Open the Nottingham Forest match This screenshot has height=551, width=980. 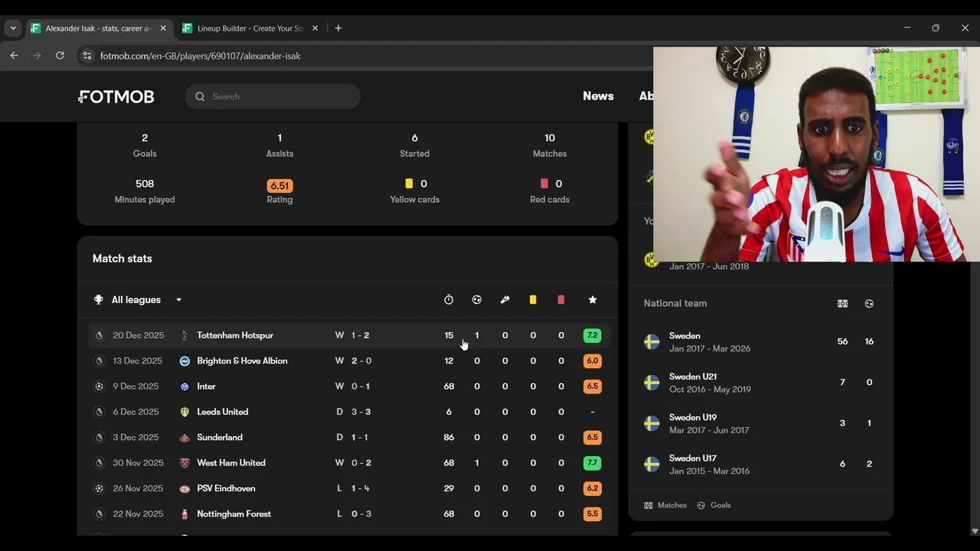[348, 514]
